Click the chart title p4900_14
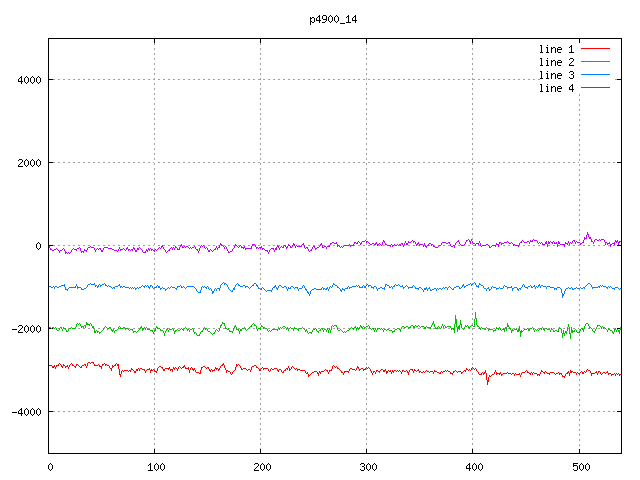This screenshot has width=640, height=480. [332, 19]
